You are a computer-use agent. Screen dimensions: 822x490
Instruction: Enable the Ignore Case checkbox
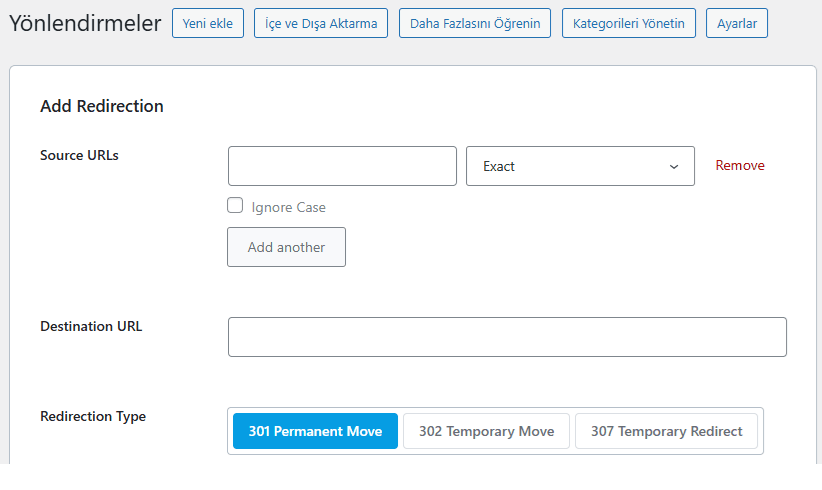[236, 206]
